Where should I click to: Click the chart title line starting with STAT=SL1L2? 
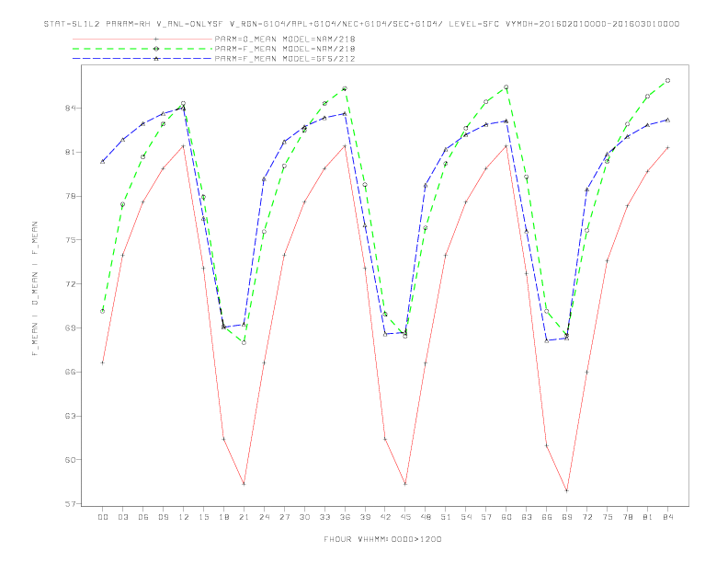[361, 24]
